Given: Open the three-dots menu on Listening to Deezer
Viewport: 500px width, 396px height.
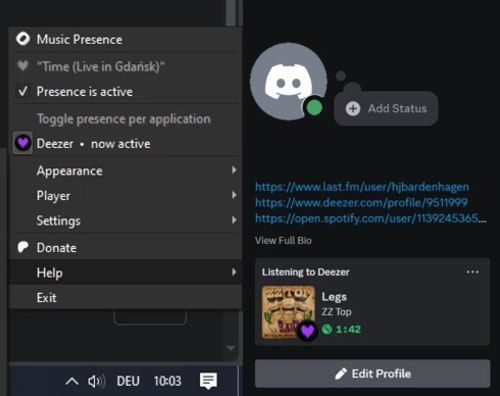Looking at the screenshot, I should [473, 272].
